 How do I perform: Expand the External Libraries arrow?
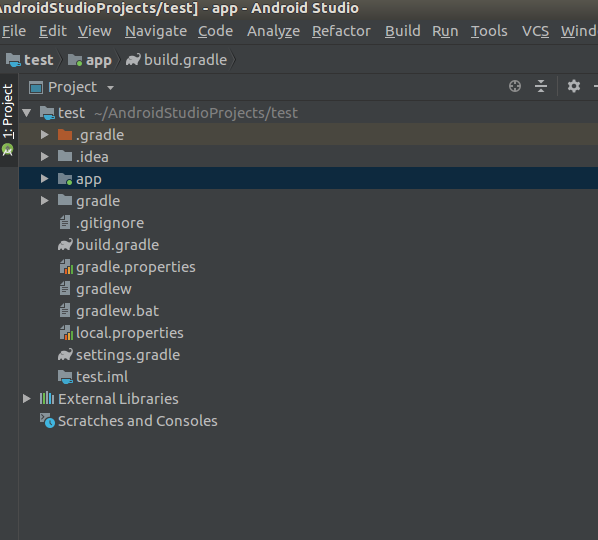coord(27,399)
